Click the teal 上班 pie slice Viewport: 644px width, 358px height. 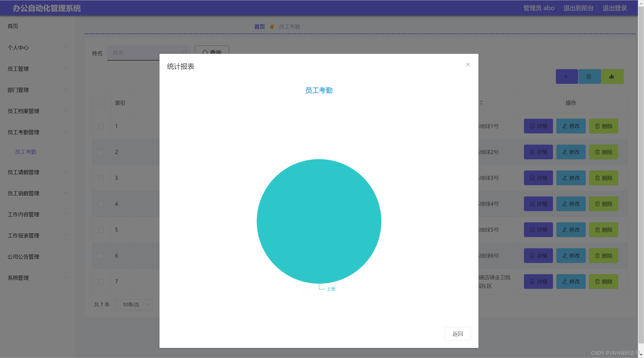[x=319, y=221]
